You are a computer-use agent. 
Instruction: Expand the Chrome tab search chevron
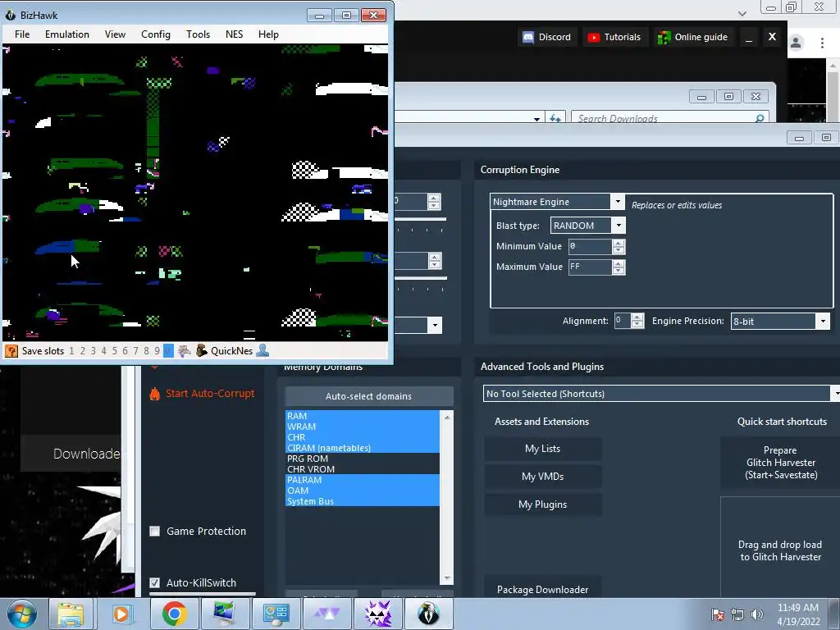click(x=742, y=13)
